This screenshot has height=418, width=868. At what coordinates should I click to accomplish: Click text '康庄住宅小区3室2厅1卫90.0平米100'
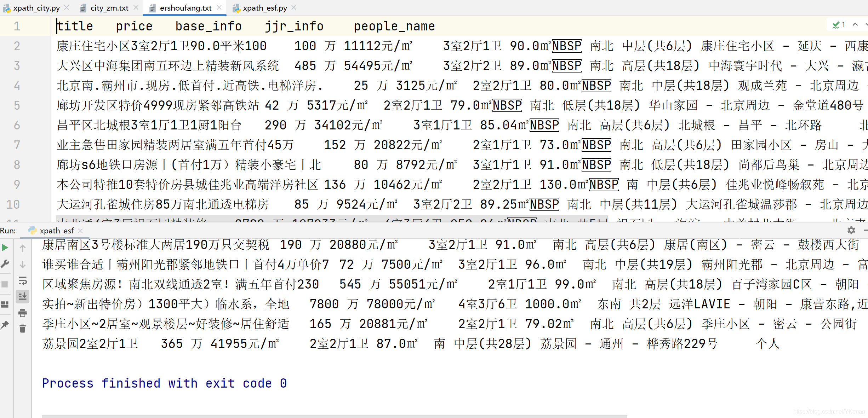(161, 46)
